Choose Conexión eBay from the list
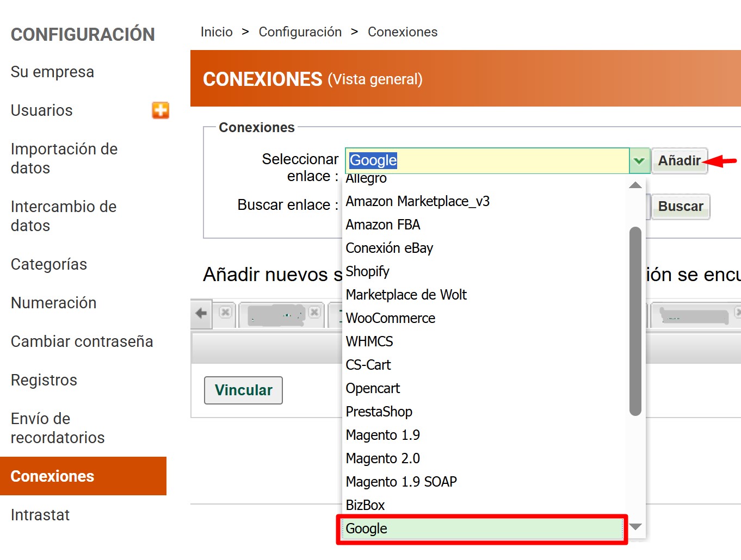The height and width of the screenshot is (560, 741). pyautogui.click(x=390, y=248)
